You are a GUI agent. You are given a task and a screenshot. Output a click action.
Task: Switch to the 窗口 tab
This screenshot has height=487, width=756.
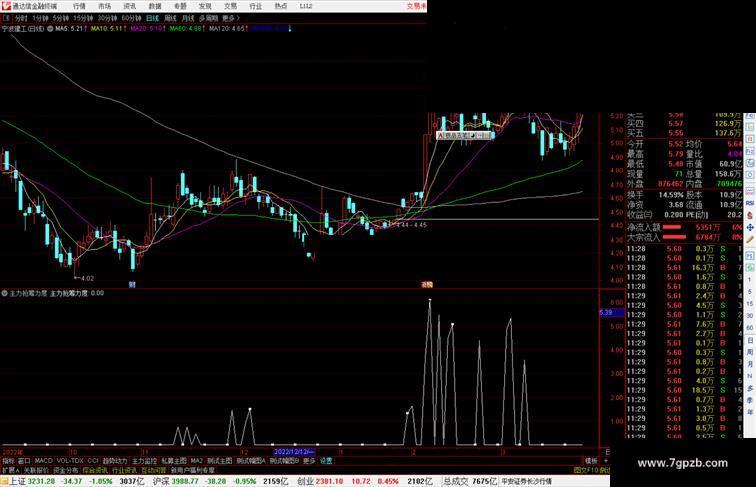(x=24, y=461)
